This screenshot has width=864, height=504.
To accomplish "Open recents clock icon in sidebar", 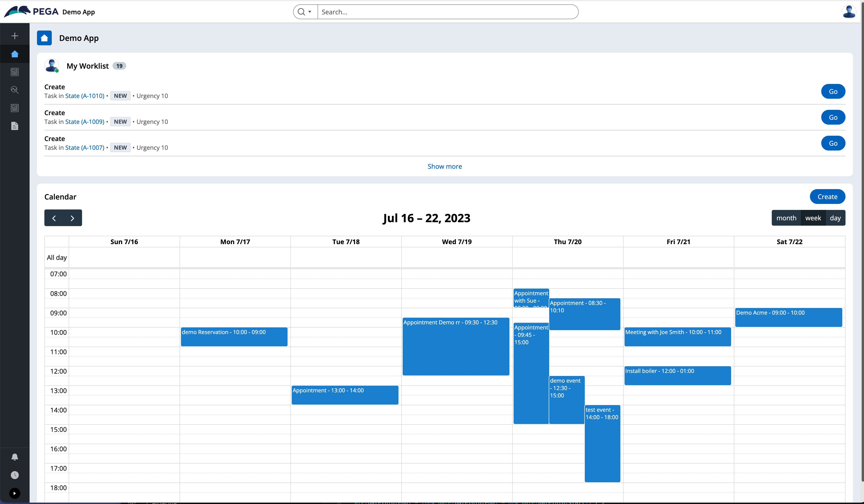I will pos(15,475).
